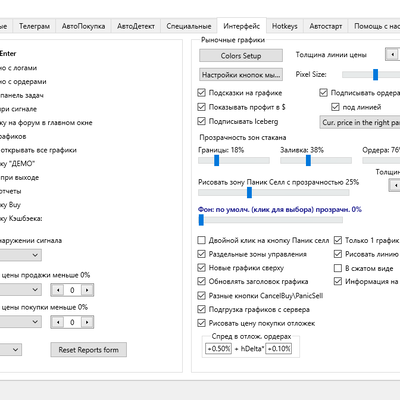Toggle Обновлять заголовок графика checkbox
Screen dimensions: 400x400
(201, 282)
